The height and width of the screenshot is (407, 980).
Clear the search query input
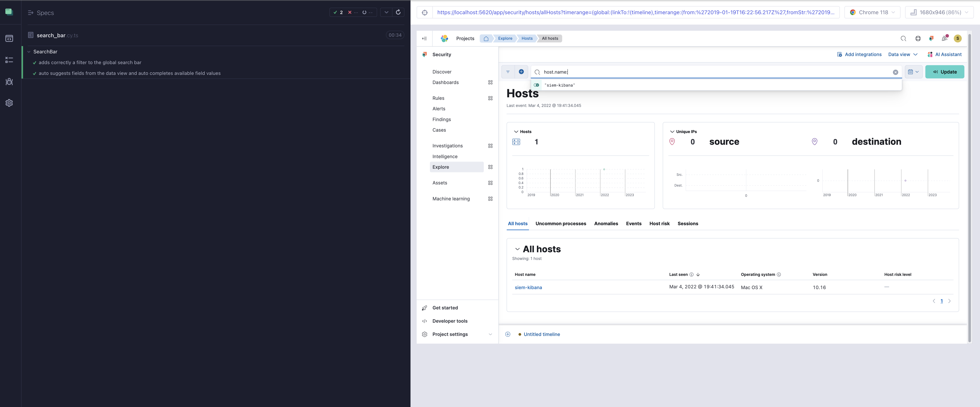[895, 72]
